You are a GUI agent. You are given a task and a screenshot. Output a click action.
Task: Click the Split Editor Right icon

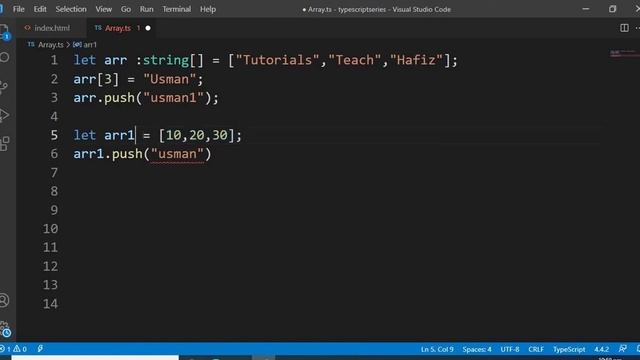[624, 28]
